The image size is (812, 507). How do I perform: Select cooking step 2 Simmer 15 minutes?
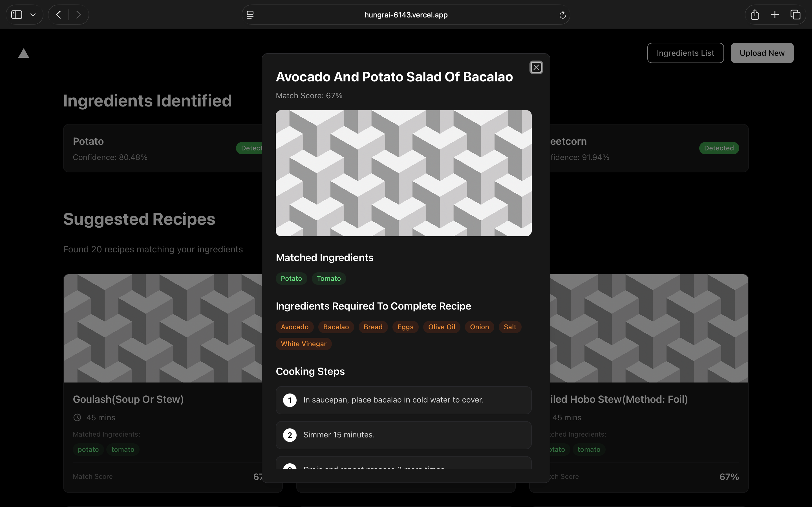(403, 435)
